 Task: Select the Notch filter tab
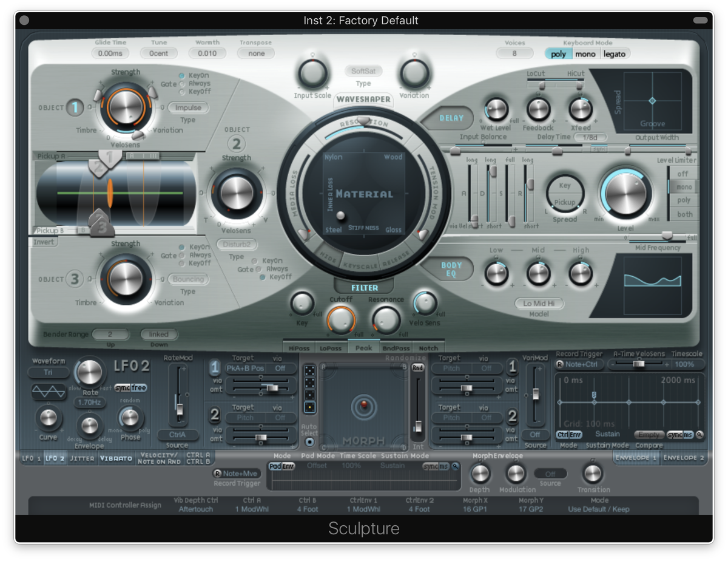pos(428,348)
